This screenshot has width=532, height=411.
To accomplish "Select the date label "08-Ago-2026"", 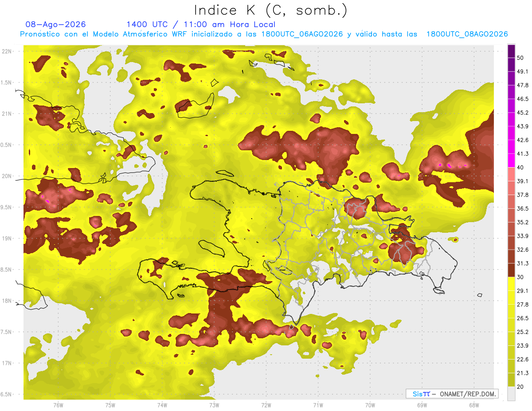I will tap(55, 24).
